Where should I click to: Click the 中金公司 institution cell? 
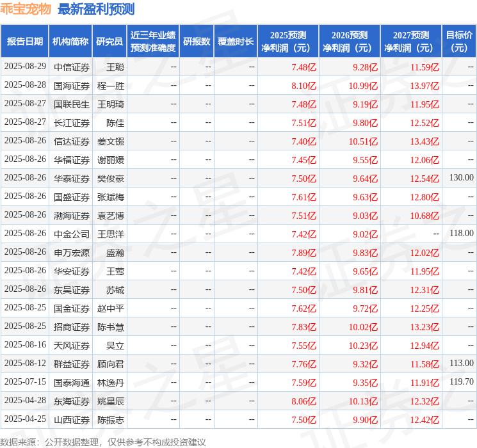click(72, 234)
